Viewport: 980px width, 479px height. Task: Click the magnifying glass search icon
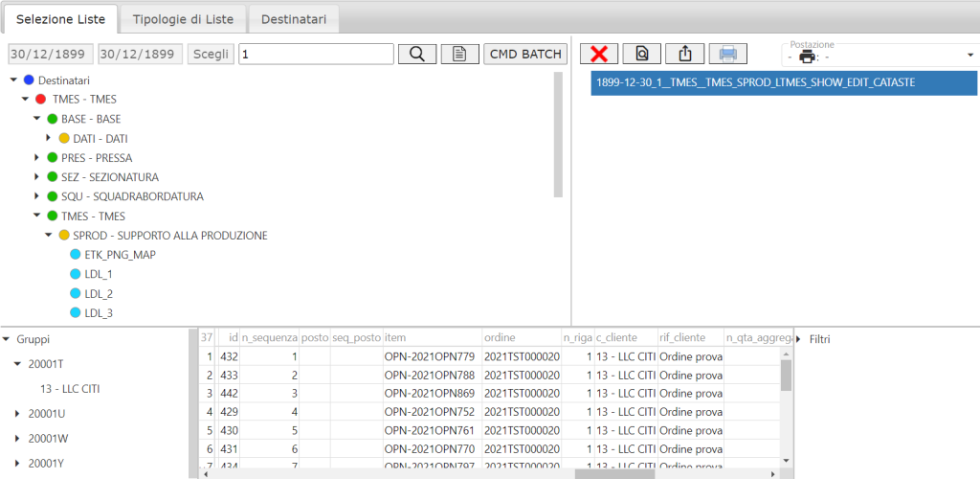[416, 54]
